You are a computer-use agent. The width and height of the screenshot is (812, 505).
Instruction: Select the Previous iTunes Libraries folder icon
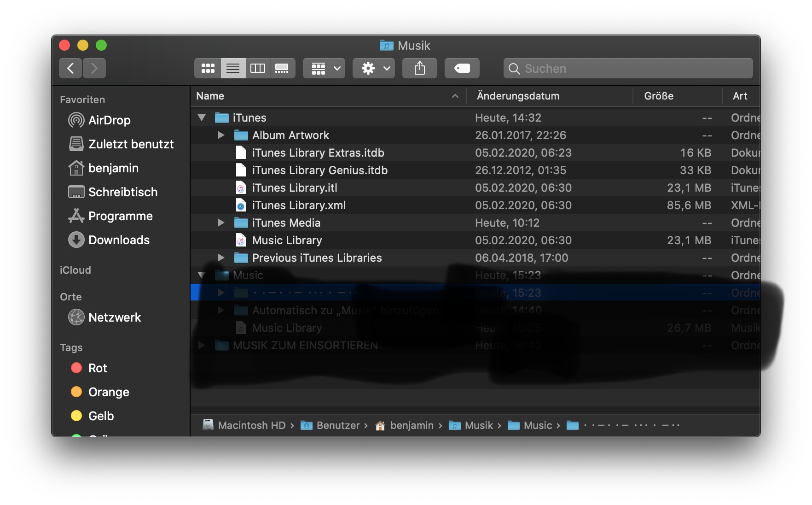pyautogui.click(x=241, y=258)
